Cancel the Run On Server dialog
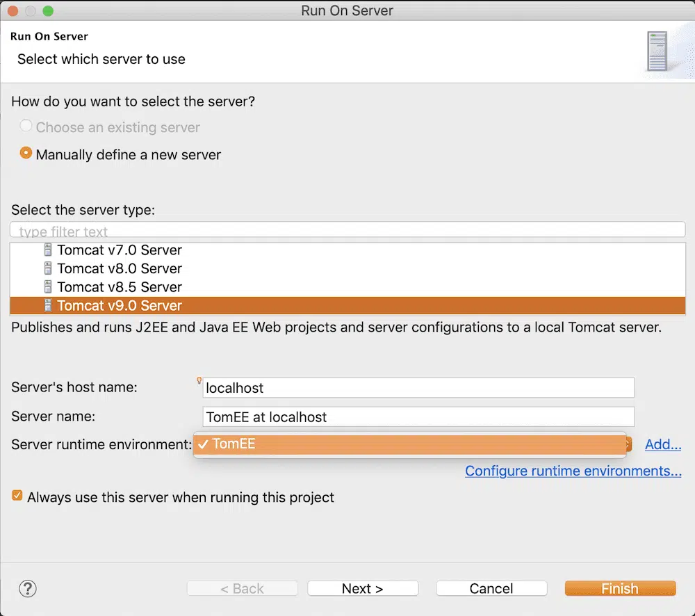Viewport: 695px width, 616px height. click(x=491, y=589)
